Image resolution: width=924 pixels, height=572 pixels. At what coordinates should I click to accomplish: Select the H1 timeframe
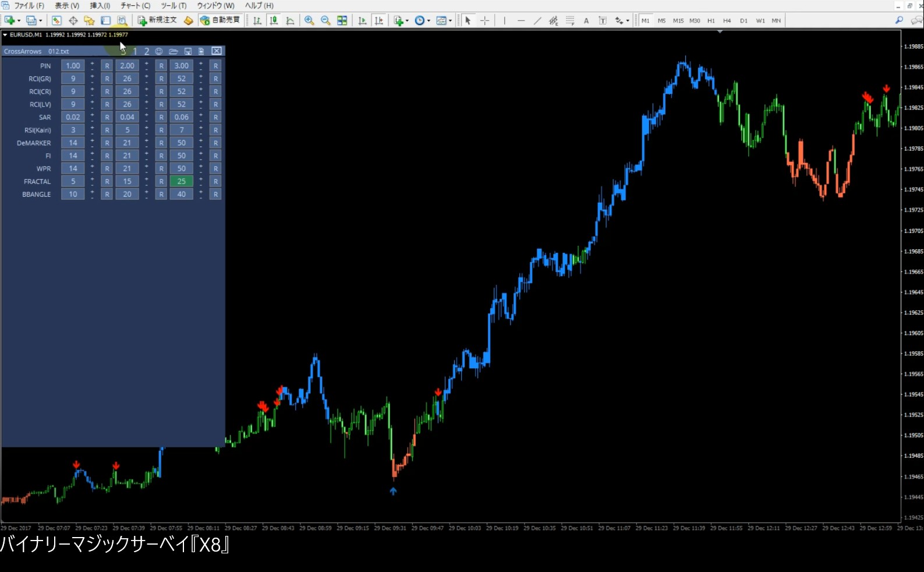(x=711, y=20)
